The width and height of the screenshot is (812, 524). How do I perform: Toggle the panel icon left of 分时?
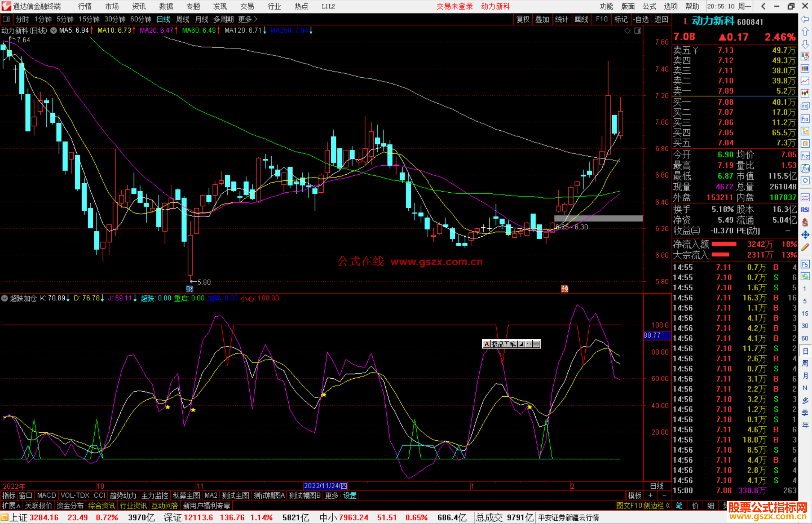pyautogui.click(x=6, y=19)
